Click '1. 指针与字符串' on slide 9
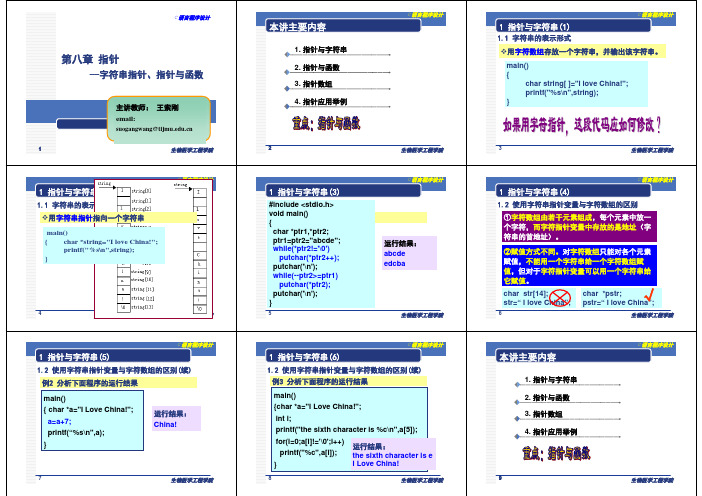Viewport: 702px width, 496px height. (x=550, y=380)
